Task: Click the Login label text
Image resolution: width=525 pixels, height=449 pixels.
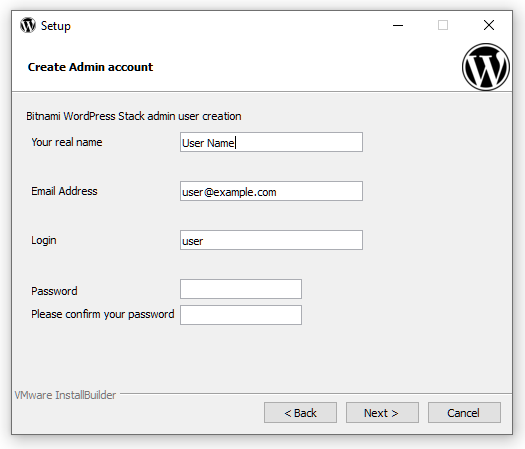Action: click(44, 240)
